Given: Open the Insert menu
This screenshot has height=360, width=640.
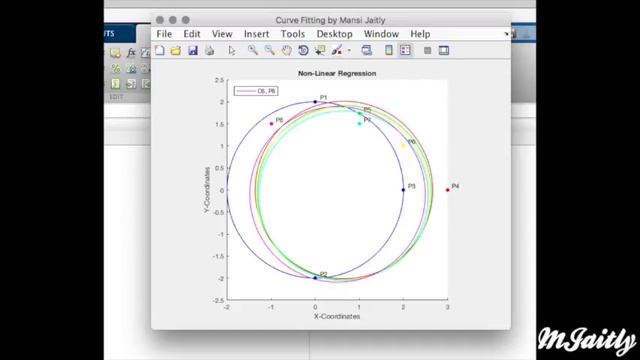Looking at the screenshot, I should [256, 34].
